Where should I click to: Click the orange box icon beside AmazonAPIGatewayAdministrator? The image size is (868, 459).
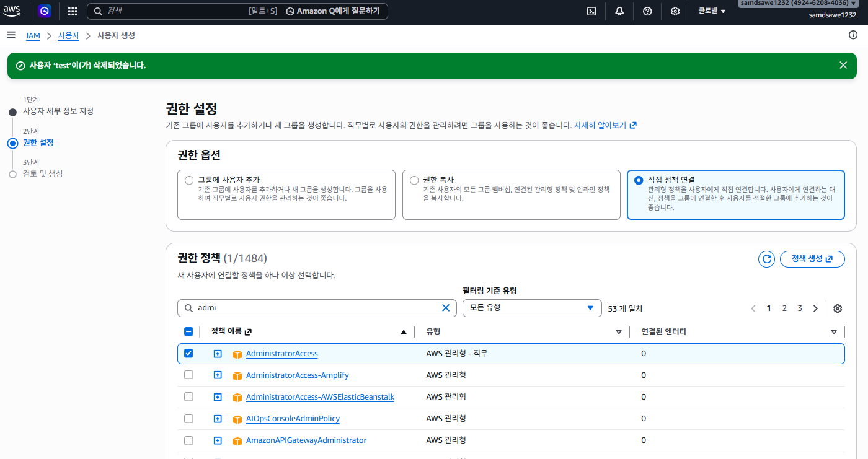(x=237, y=441)
